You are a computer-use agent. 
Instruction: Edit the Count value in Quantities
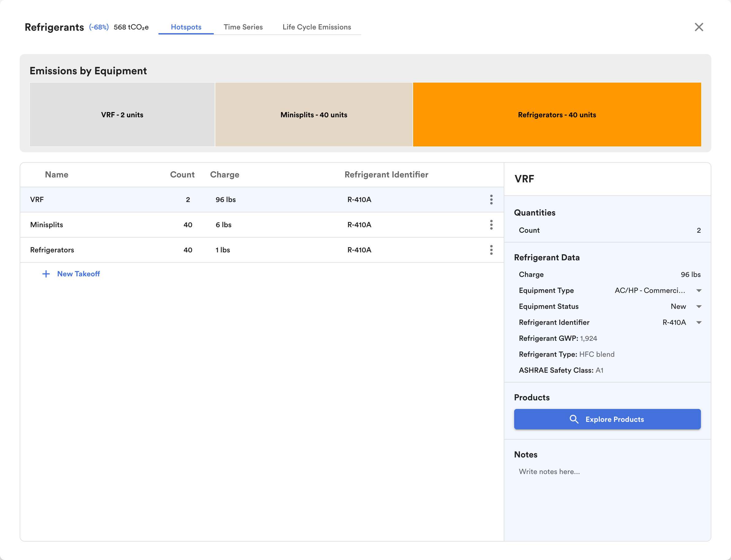[699, 230]
